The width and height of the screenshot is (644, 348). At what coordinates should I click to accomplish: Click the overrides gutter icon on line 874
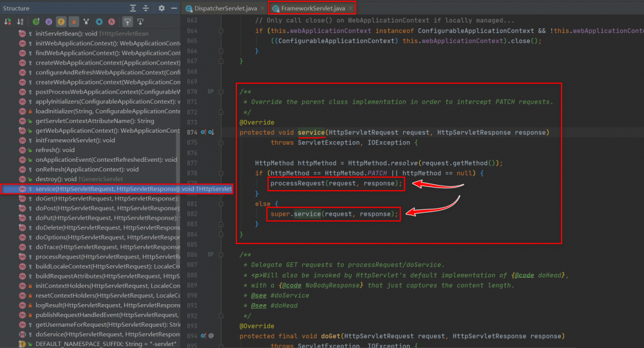[x=204, y=132]
